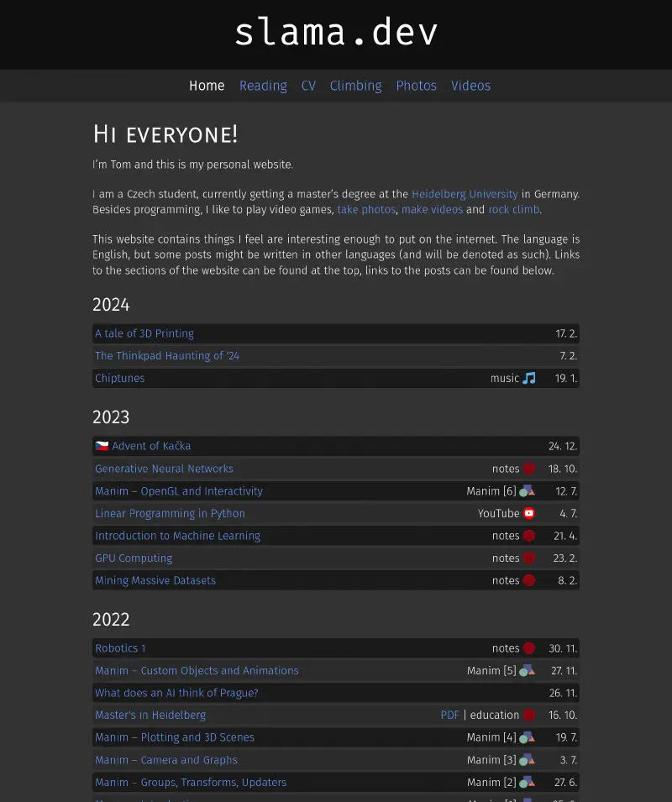Open the post A tale of 3D Printing
The width and height of the screenshot is (672, 802).
(144, 333)
